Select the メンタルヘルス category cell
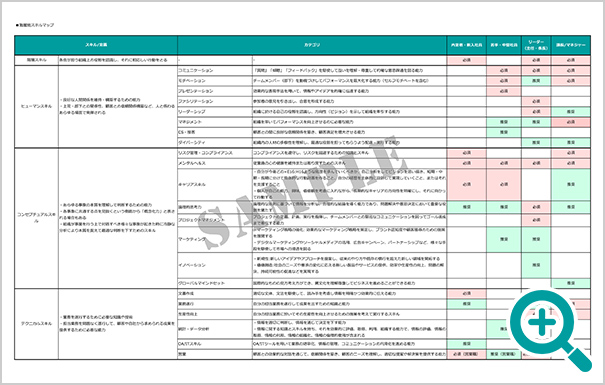 pyautogui.click(x=215, y=163)
